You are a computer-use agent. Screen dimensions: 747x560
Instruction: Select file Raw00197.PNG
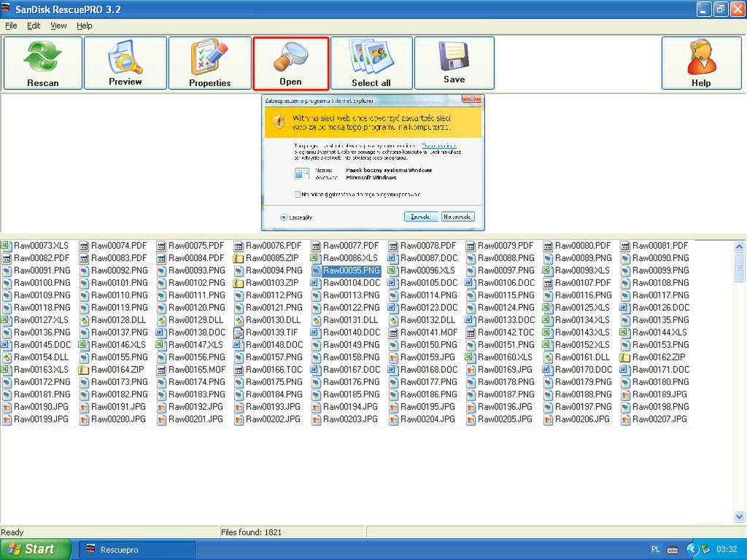click(583, 407)
